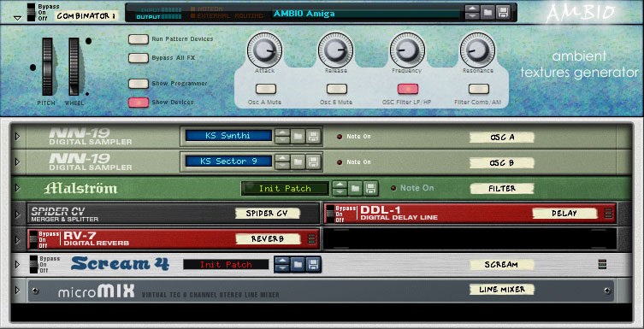644x329 pixels.
Task: Open the Combinator patch browser folder icon
Action: [487, 13]
